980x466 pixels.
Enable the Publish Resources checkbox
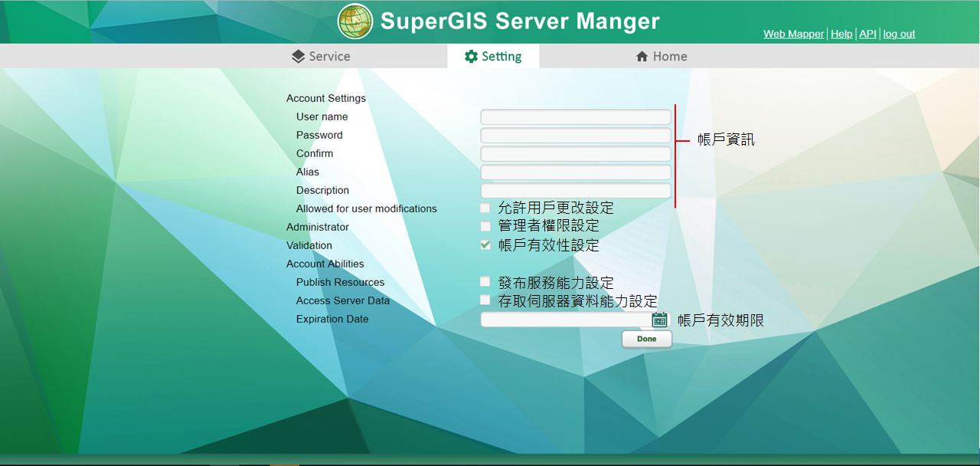pos(485,281)
